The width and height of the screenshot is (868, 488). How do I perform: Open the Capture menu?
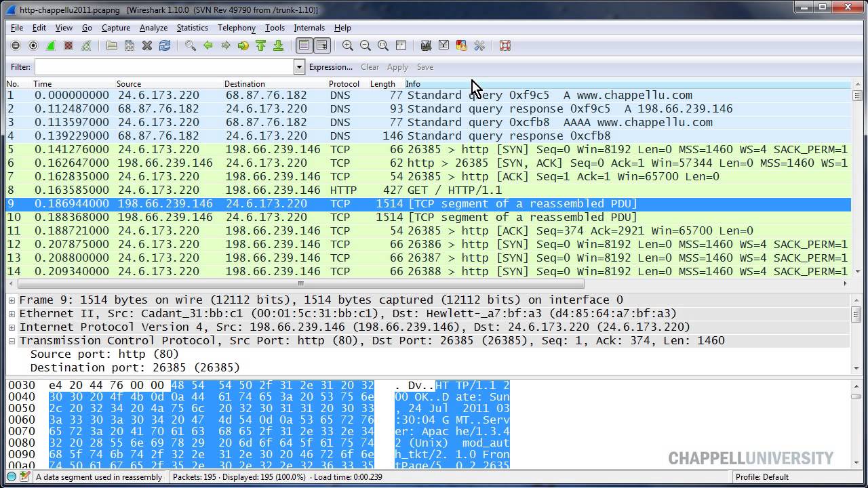116,28
